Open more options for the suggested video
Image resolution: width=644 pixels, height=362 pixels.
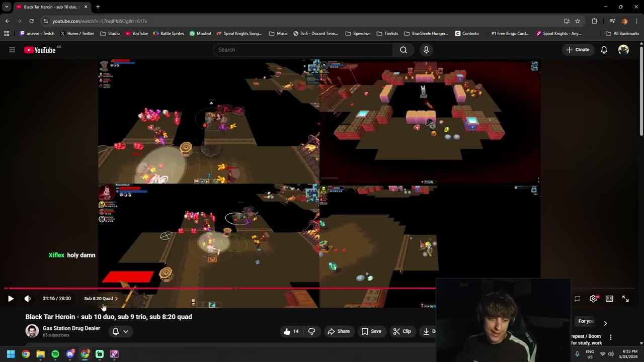tap(610, 337)
